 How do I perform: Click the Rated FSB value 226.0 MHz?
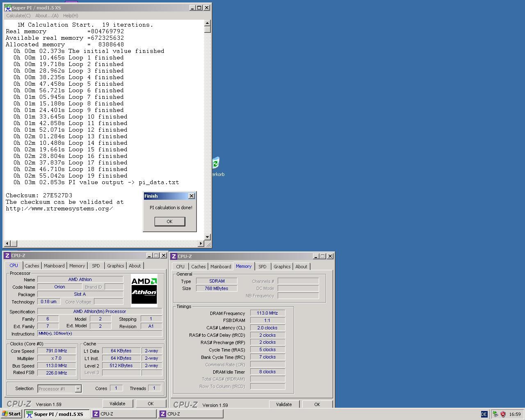57,373
